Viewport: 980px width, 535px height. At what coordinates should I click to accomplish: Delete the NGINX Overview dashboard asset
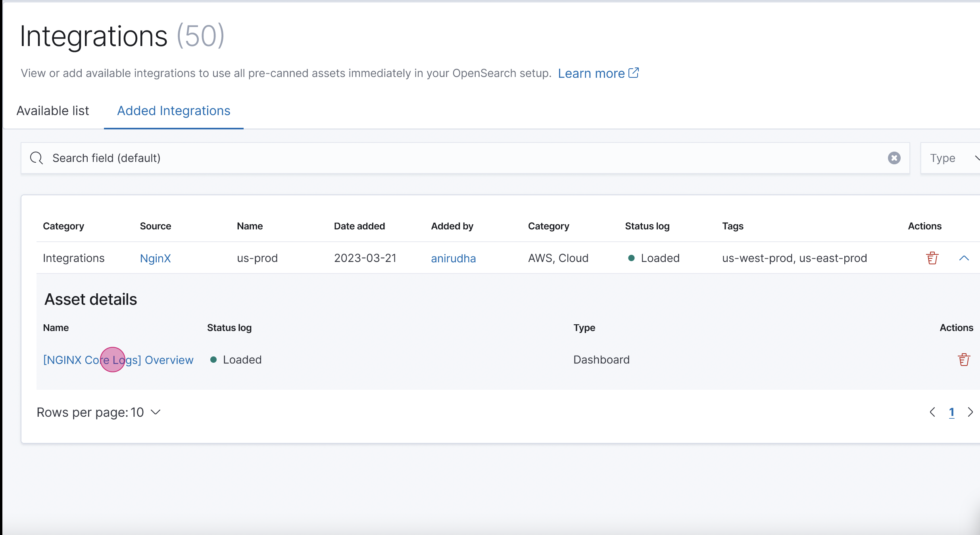[x=964, y=359]
